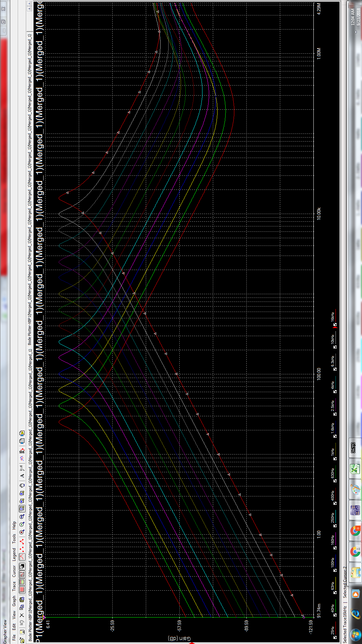Click the 16kHz legend label
This screenshot has width=362, height=644.
333,317
